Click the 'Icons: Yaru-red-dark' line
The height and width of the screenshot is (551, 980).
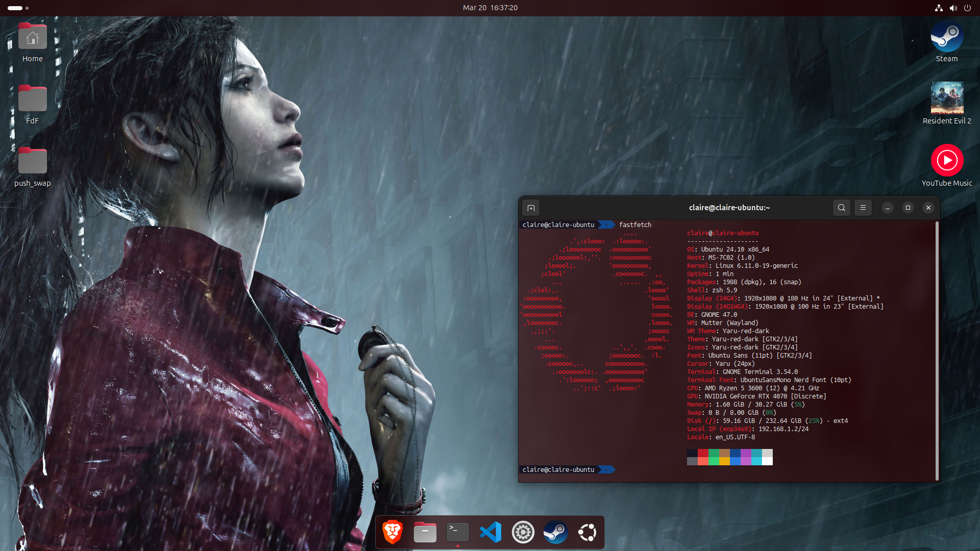click(x=742, y=347)
